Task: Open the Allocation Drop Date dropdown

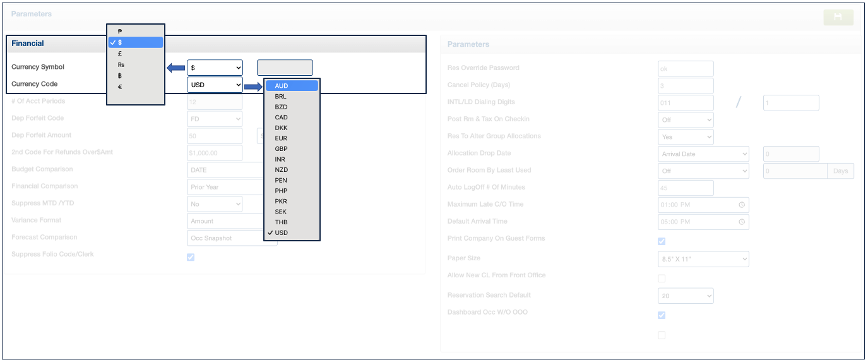Action: click(703, 154)
